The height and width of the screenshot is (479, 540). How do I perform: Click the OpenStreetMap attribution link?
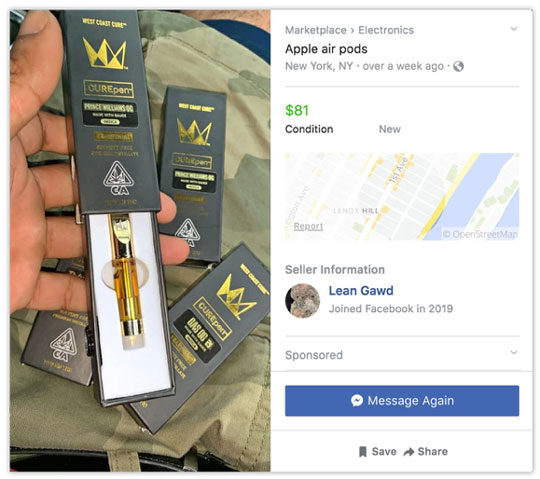(x=480, y=235)
